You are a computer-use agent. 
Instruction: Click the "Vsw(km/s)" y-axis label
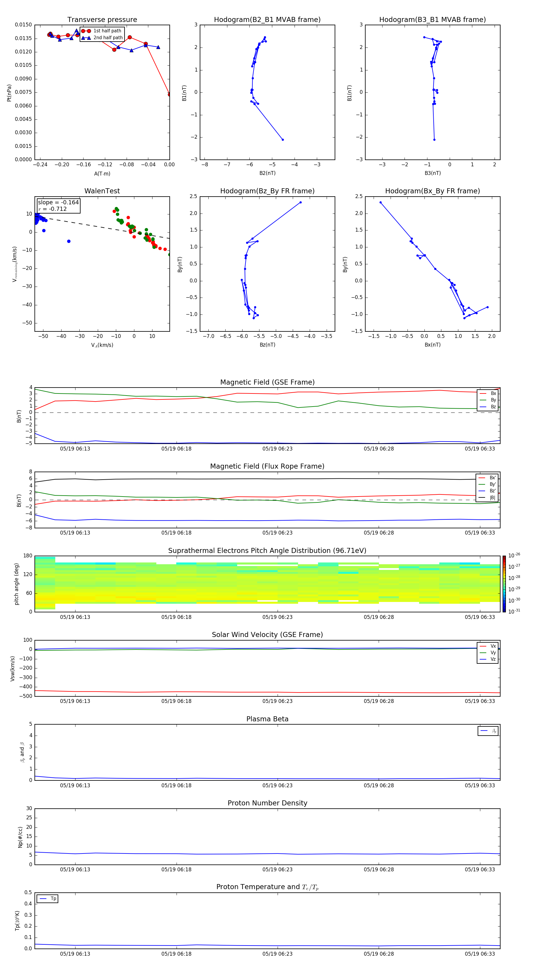[x=12, y=668]
